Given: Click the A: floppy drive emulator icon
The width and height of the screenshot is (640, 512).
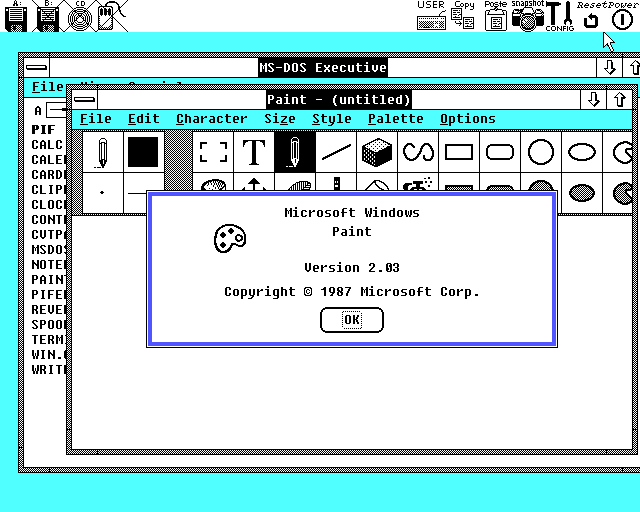Looking at the screenshot, I should click(16, 16).
